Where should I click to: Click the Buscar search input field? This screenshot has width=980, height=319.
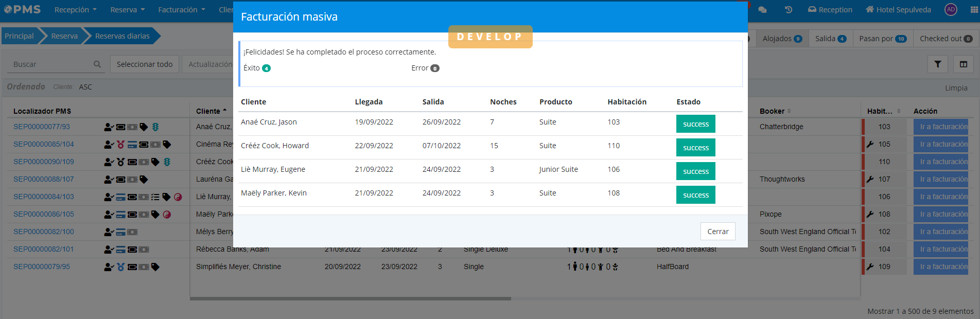coord(50,64)
